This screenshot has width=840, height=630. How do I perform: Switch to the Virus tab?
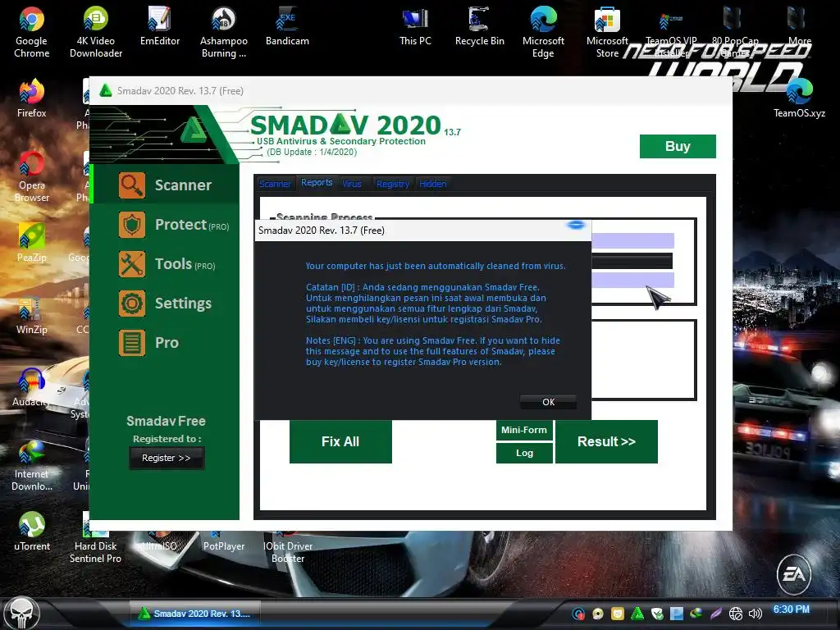(351, 184)
